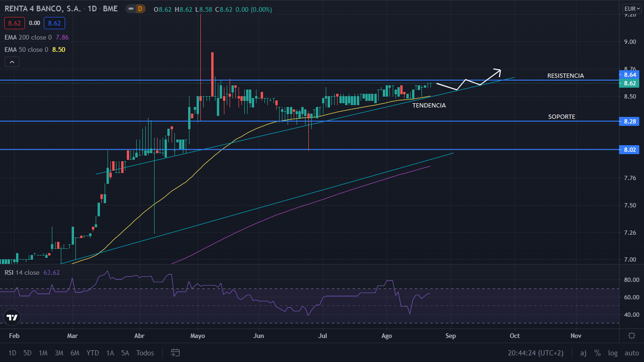Toggle the aj dividend adjustment option
The height and width of the screenshot is (362, 644).
(583, 353)
